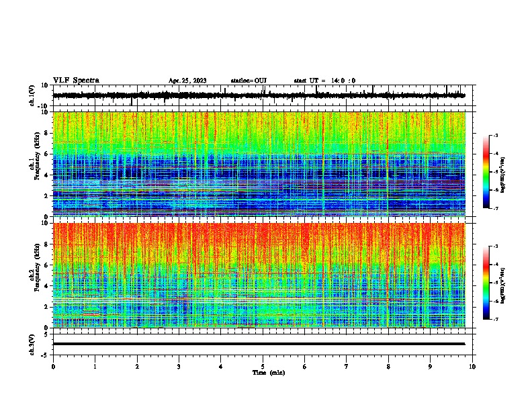Click the "5" tick on ch.3(V) axis
Viewport: 532px width, 411px height.
(x=46, y=334)
